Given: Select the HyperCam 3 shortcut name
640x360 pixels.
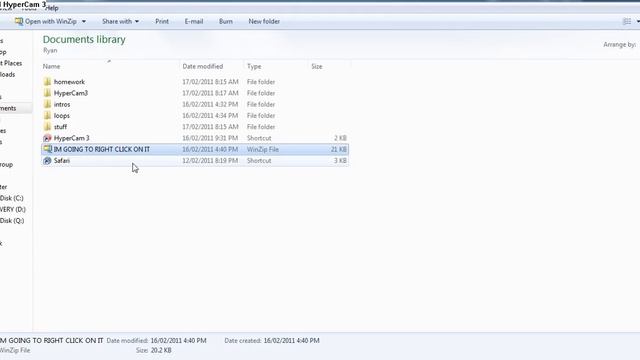Looking at the screenshot, I should tap(71, 138).
